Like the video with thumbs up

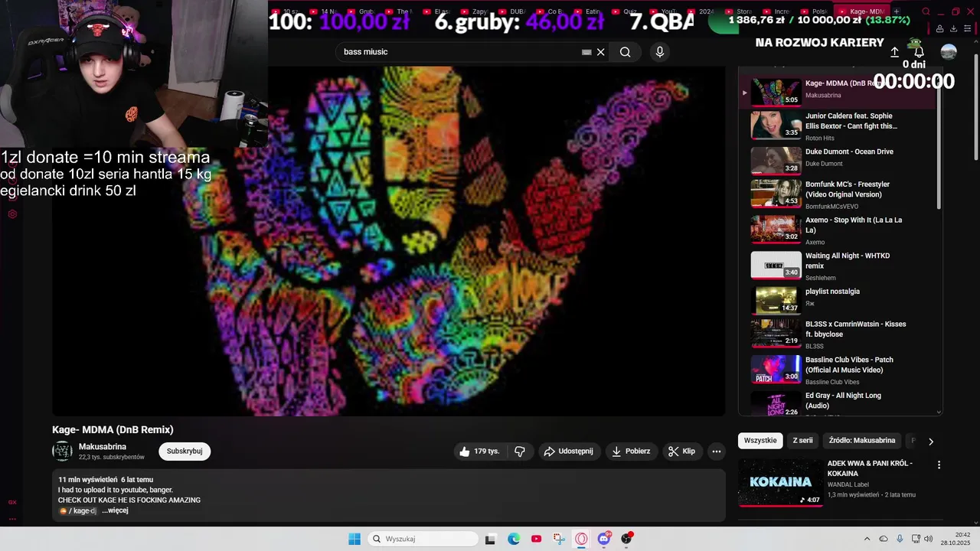[x=479, y=452]
